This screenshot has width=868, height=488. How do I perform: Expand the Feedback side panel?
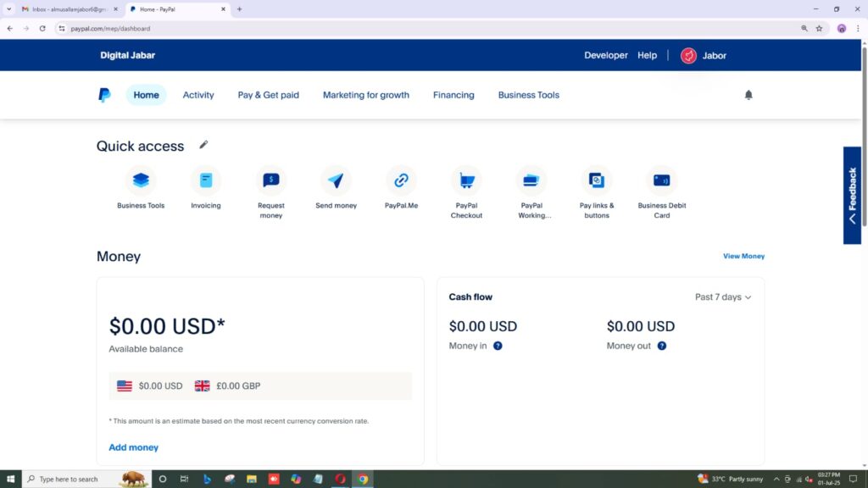coord(852,196)
